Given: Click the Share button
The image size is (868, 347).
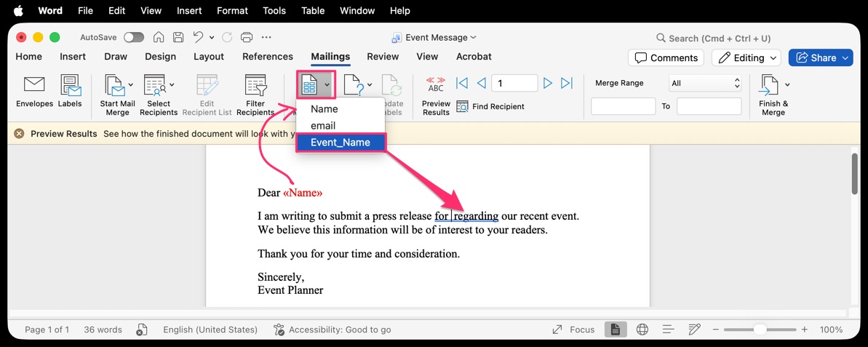Looking at the screenshot, I should pyautogui.click(x=820, y=58).
